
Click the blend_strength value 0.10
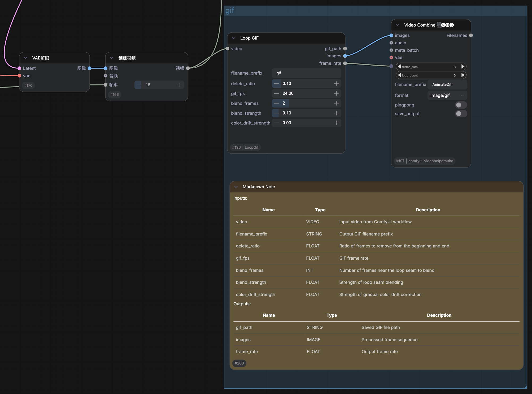(x=287, y=113)
